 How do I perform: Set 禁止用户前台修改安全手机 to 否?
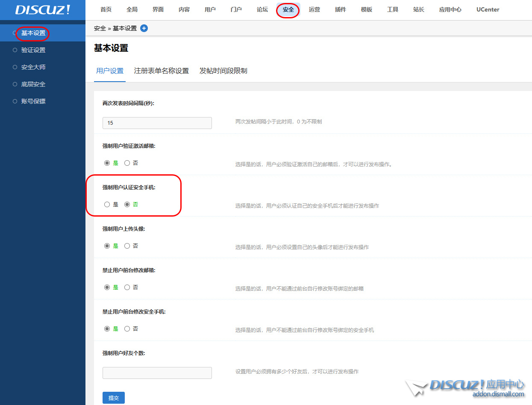(x=127, y=329)
